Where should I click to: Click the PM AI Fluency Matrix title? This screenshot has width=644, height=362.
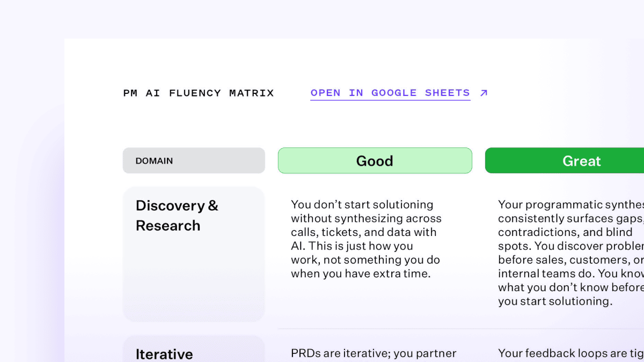(x=199, y=93)
